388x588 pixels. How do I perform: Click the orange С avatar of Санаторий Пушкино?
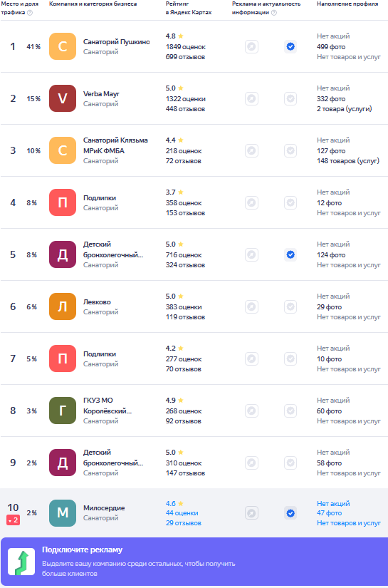click(x=63, y=46)
